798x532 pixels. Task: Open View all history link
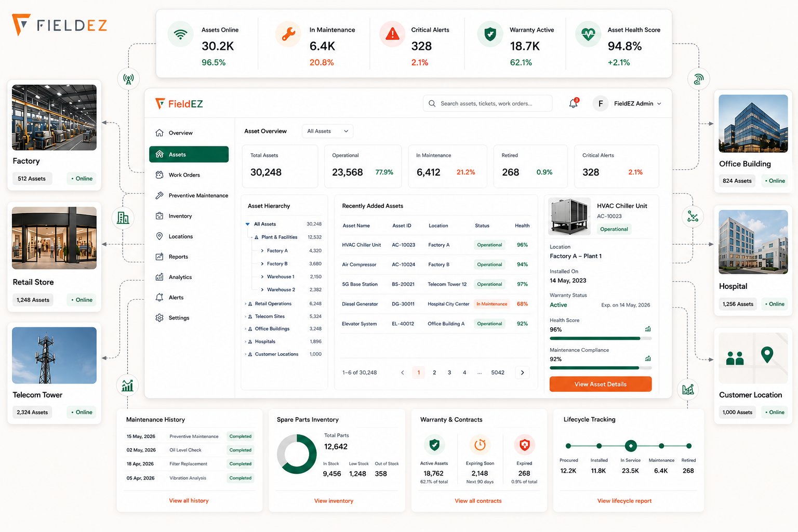(189, 501)
